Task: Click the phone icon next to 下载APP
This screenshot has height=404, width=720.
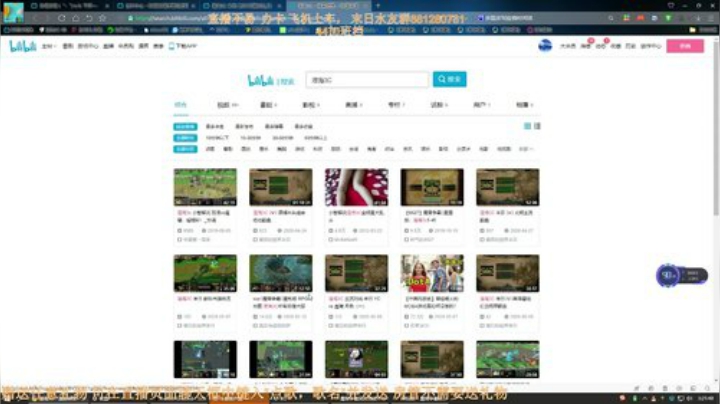Action: (172, 46)
